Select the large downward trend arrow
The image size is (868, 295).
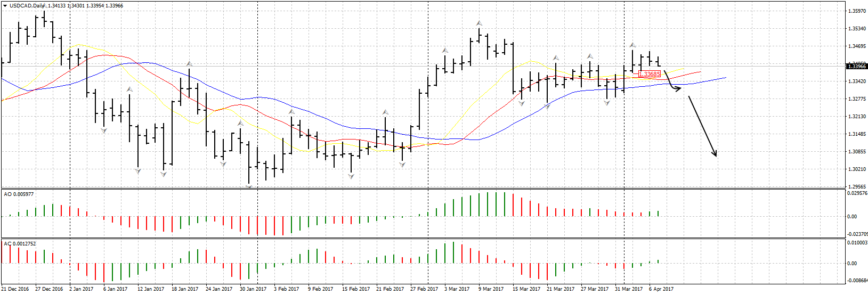[703, 127]
